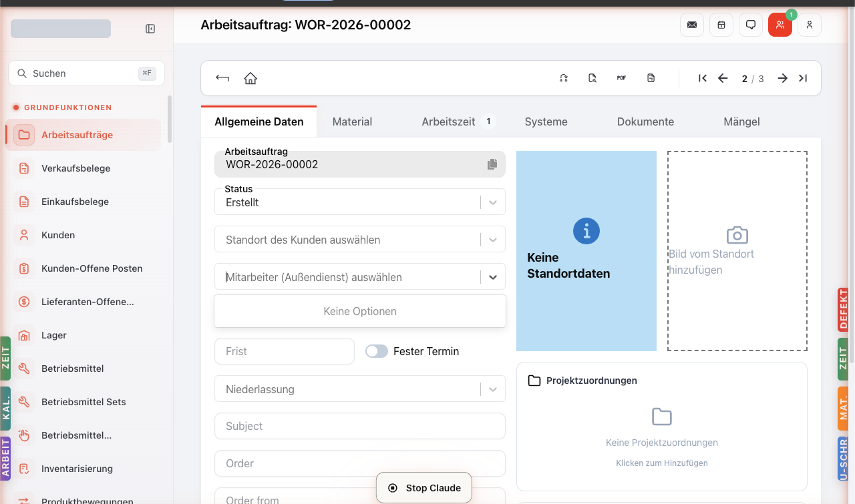Open Inventarisierung in the sidebar
Viewport: 855px width, 504px height.
pyautogui.click(x=83, y=469)
